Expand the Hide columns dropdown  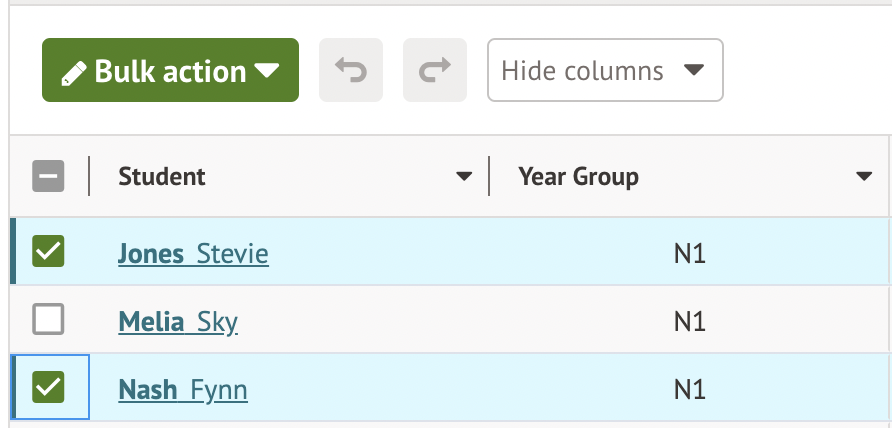click(605, 70)
